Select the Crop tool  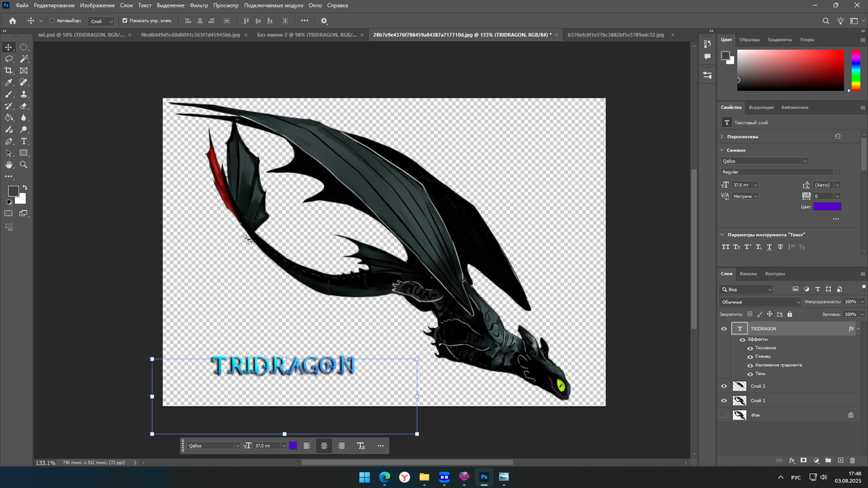click(x=9, y=70)
